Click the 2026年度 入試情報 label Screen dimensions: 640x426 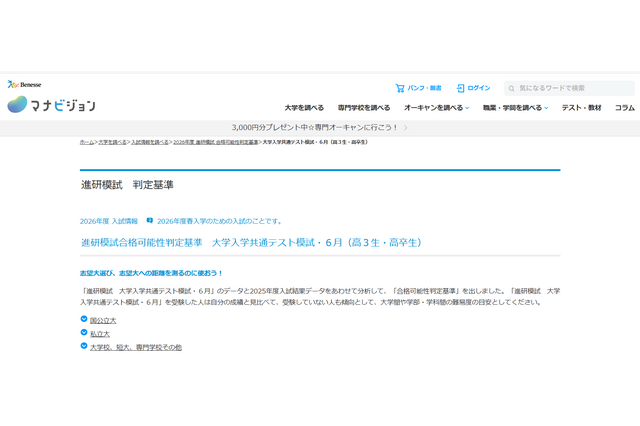pyautogui.click(x=109, y=221)
